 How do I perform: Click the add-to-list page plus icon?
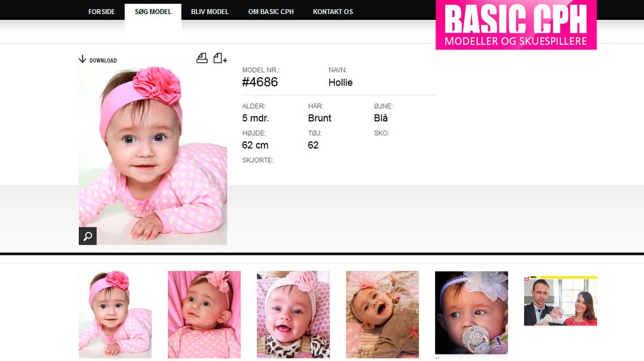click(220, 58)
